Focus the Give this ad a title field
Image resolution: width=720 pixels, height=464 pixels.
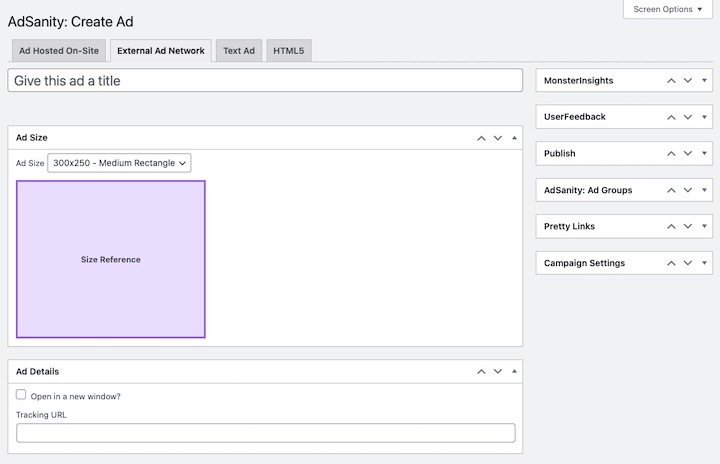click(x=265, y=80)
